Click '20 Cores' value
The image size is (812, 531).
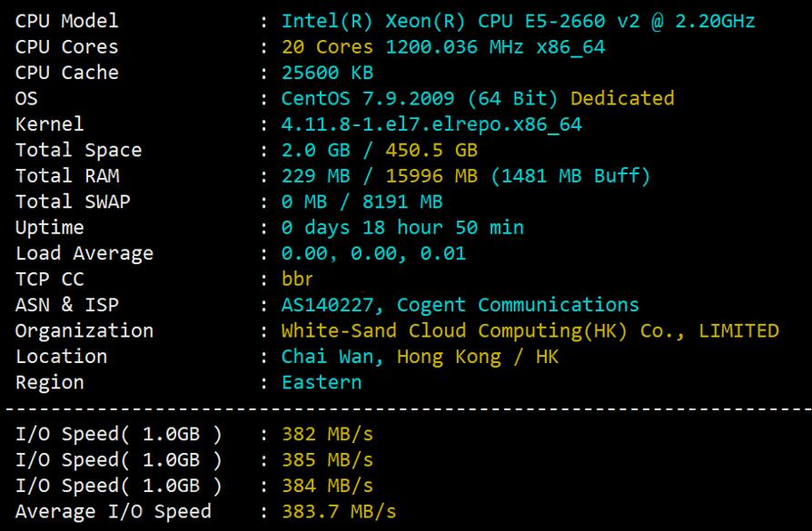(x=327, y=47)
